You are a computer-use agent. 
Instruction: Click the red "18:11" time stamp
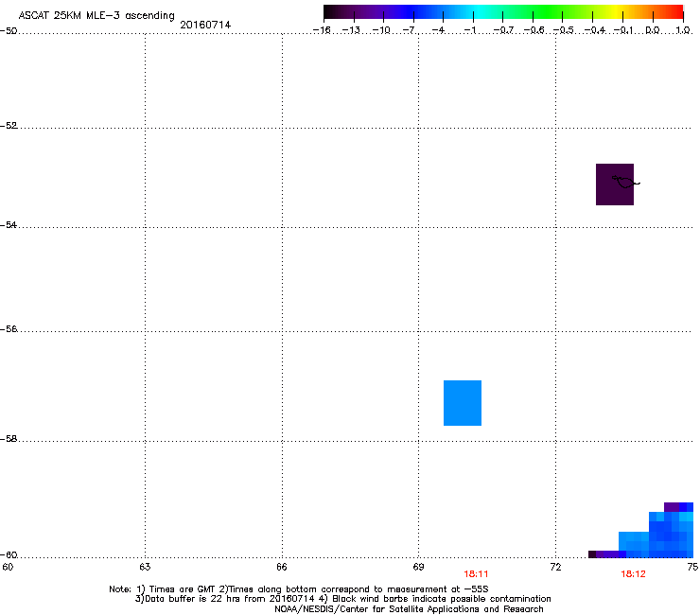476,574
